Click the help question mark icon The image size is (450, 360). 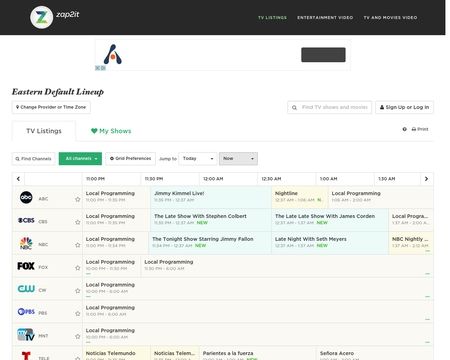[x=404, y=129]
